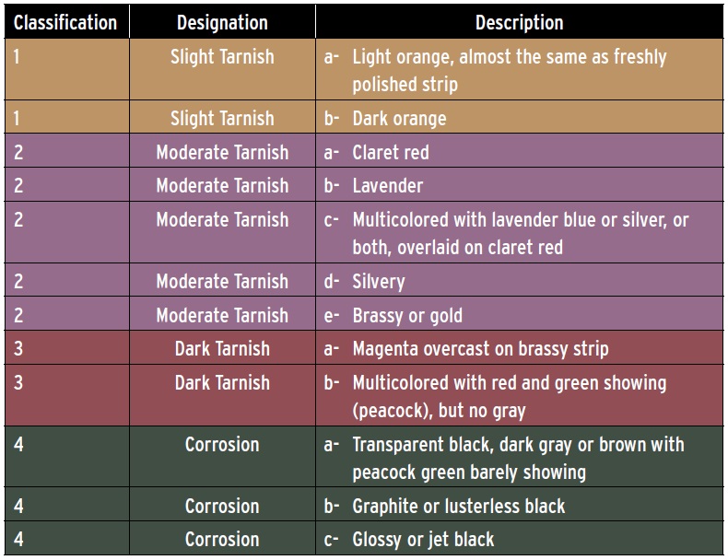Screen dimensions: 728x560
Task: Select the Claret red description cell
Action: (x=519, y=151)
